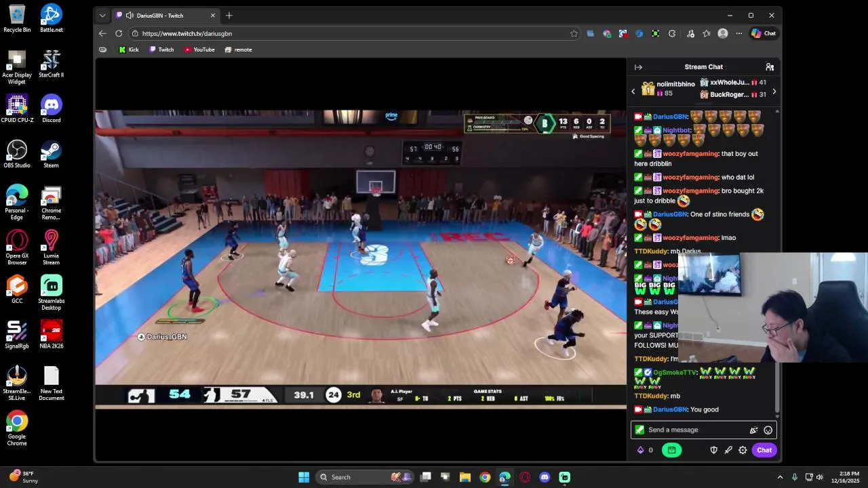Open the Windows Start menu
868x488 pixels.
304,477
